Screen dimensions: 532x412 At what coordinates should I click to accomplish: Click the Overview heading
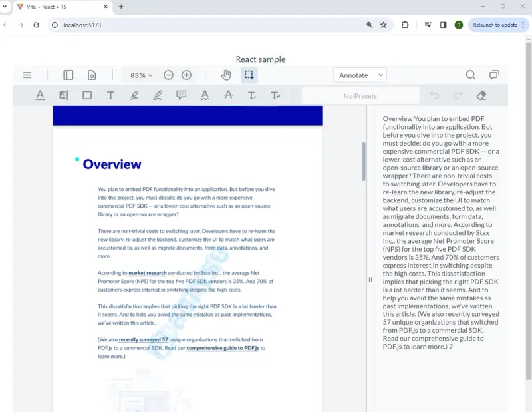(x=112, y=164)
